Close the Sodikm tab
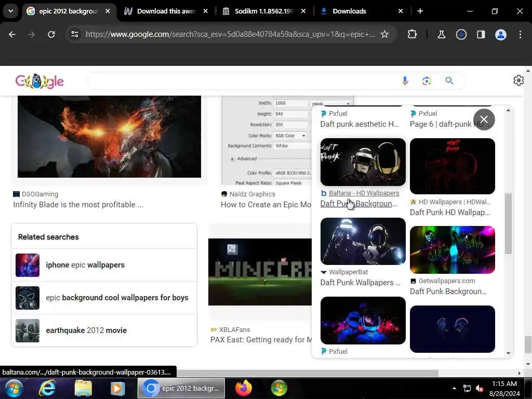The image size is (532, 399). (x=303, y=11)
